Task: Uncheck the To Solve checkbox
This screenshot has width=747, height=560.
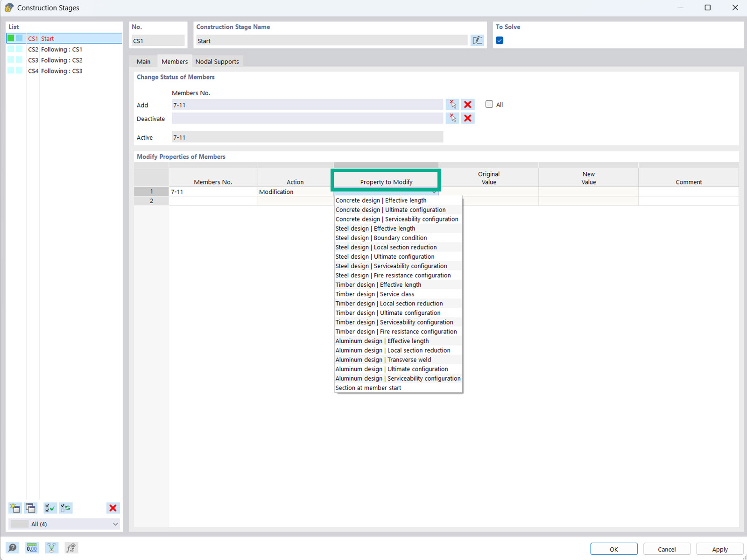Action: click(x=499, y=40)
